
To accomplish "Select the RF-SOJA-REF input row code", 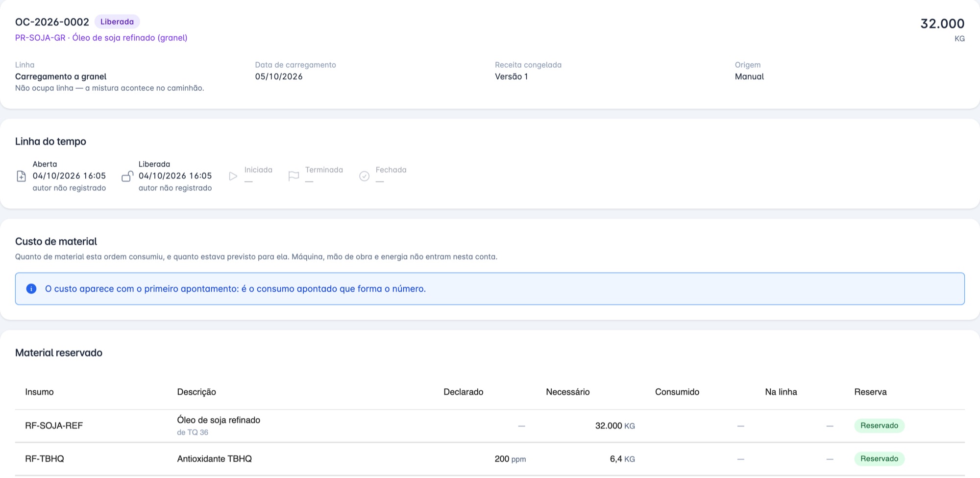I will tap(54, 426).
